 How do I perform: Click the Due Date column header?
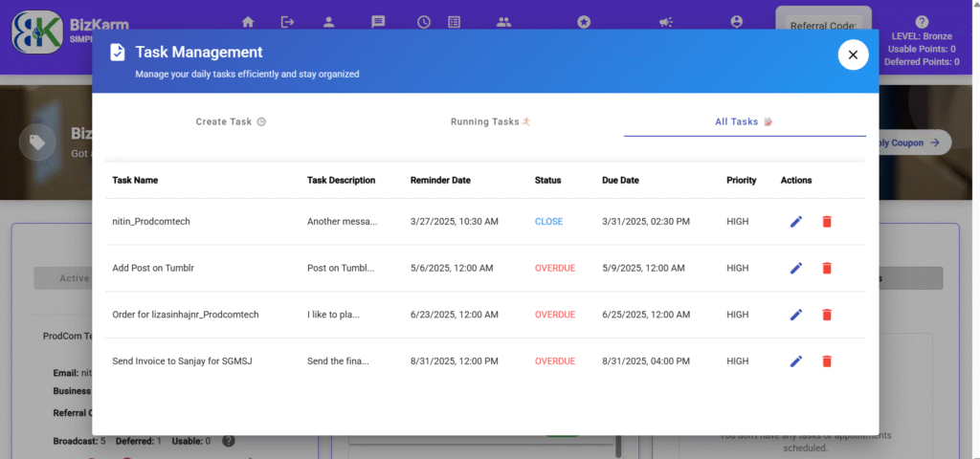[x=620, y=180]
